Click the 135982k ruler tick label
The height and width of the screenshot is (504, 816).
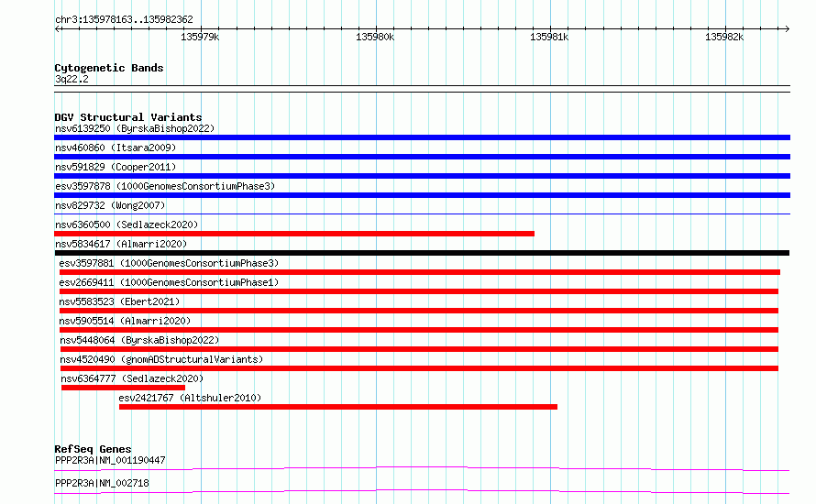724,38
